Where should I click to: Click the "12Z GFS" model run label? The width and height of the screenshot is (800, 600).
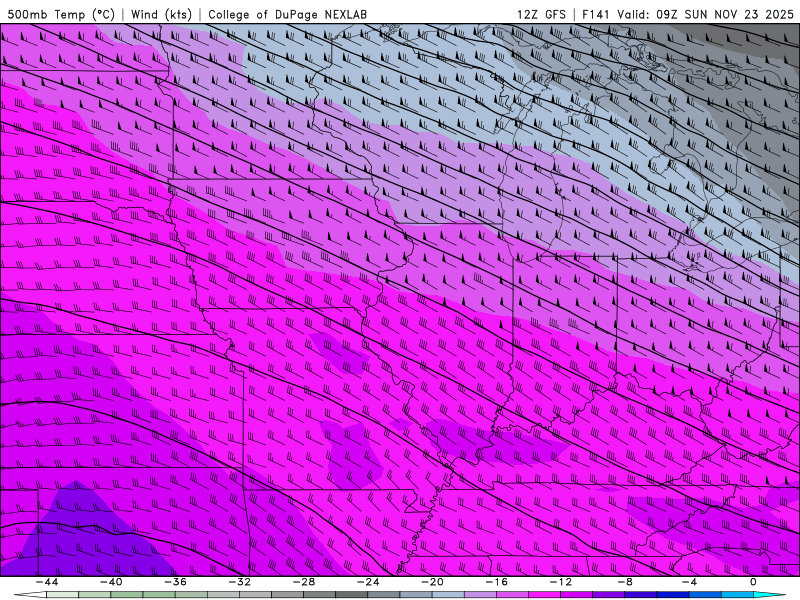(541, 14)
